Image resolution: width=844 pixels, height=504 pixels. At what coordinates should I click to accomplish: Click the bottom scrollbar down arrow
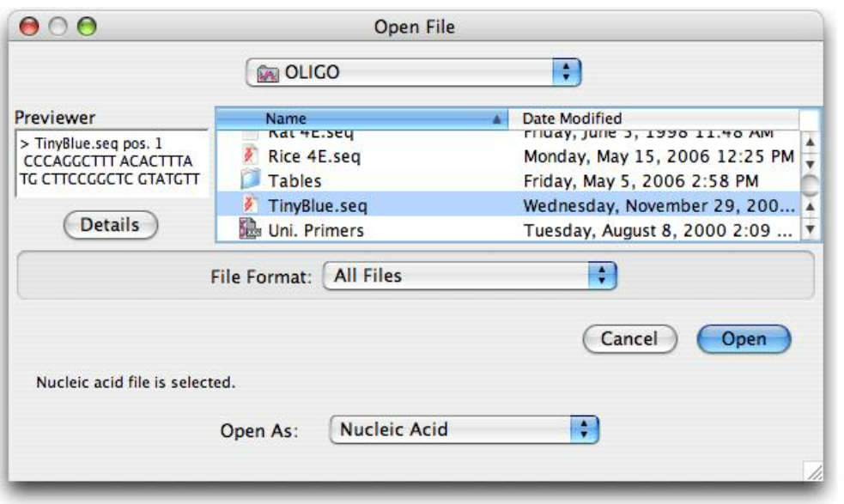coord(811,230)
